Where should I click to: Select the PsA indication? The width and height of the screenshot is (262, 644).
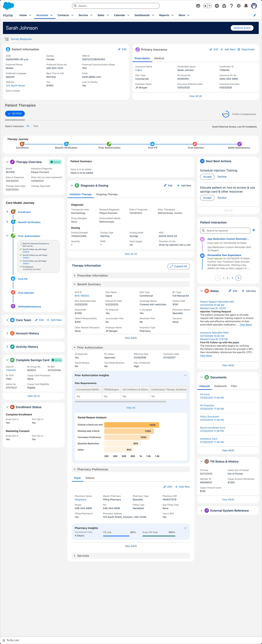(x=36, y=126)
